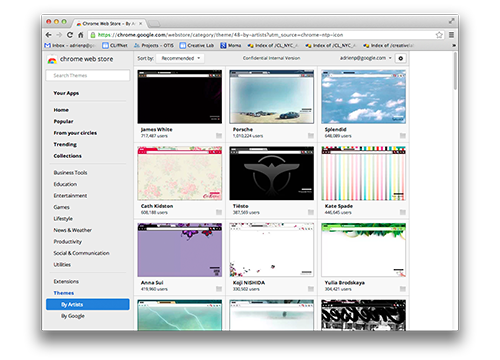Bookmark page with star icon
Image resolution: width=500 pixels, height=360 pixels.
439,35
